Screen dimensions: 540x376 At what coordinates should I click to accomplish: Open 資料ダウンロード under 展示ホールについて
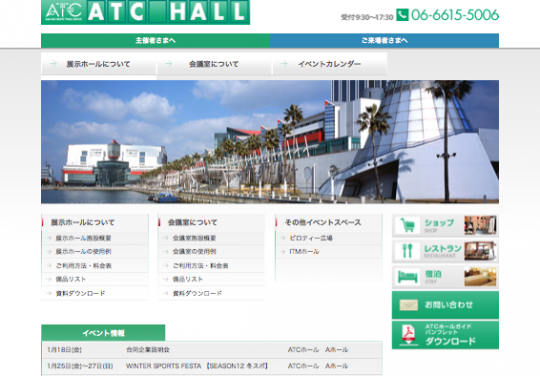click(80, 293)
